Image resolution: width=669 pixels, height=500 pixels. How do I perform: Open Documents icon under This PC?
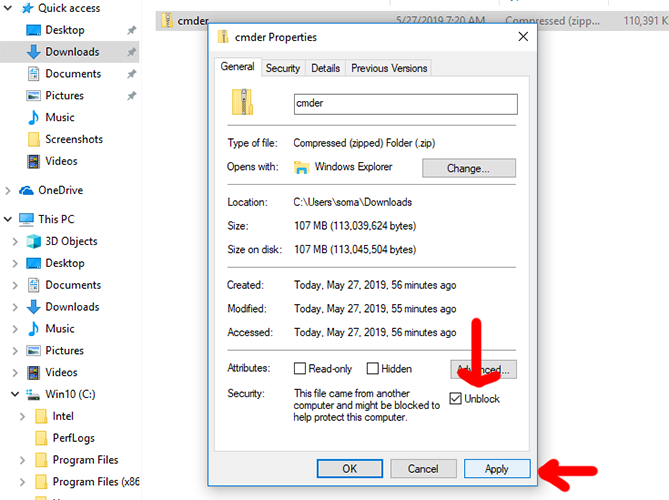point(33,285)
